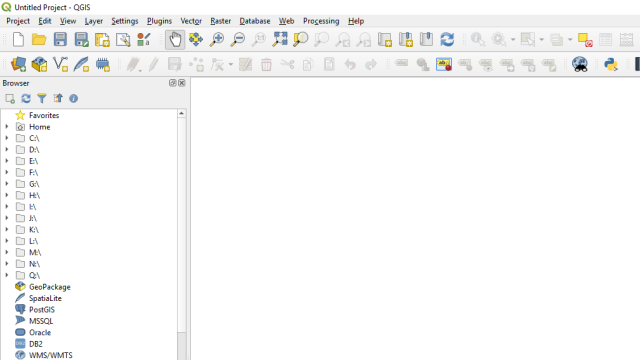This screenshot has height=360, width=640.
Task: Select GeoPackage in the Browser tree
Action: pos(49,287)
